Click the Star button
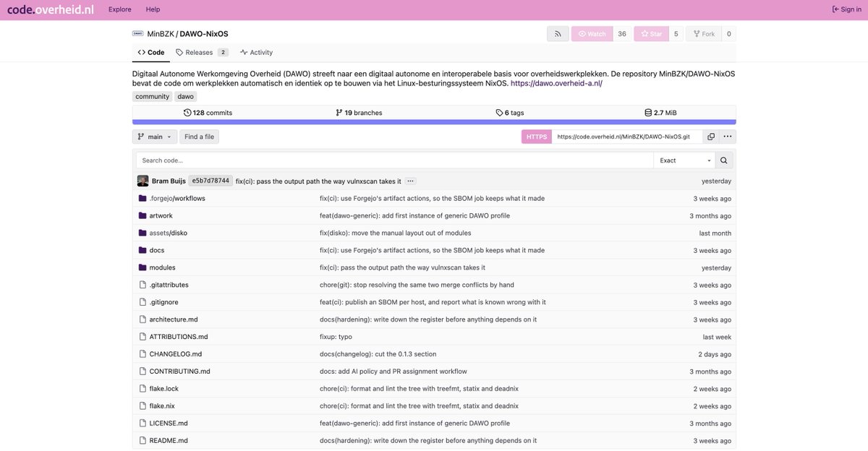868x451 pixels. [x=651, y=34]
